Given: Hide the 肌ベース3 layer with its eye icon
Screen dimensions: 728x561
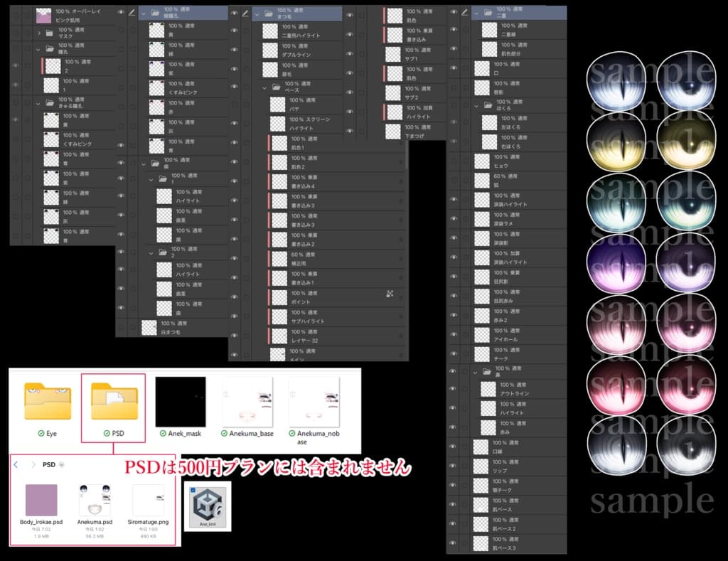Looking at the screenshot, I should 453,543.
